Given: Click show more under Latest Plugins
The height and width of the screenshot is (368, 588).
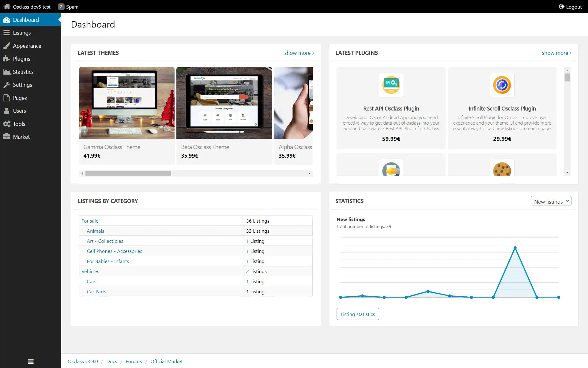Looking at the screenshot, I should tap(557, 53).
